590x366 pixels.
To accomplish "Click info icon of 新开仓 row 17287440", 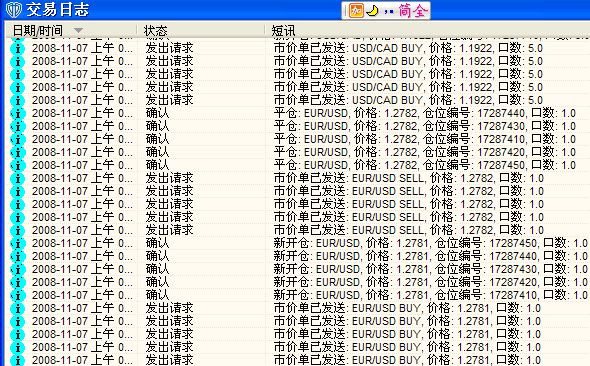I will pyautogui.click(x=17, y=257).
